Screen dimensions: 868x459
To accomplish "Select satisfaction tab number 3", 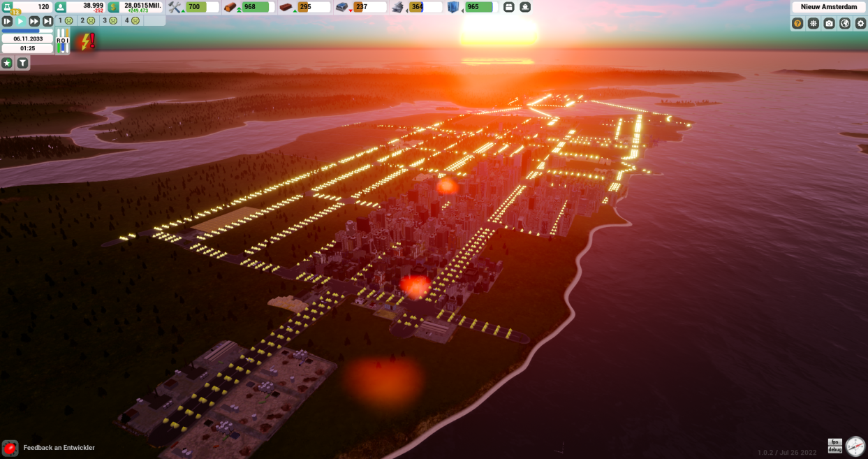I will point(109,21).
